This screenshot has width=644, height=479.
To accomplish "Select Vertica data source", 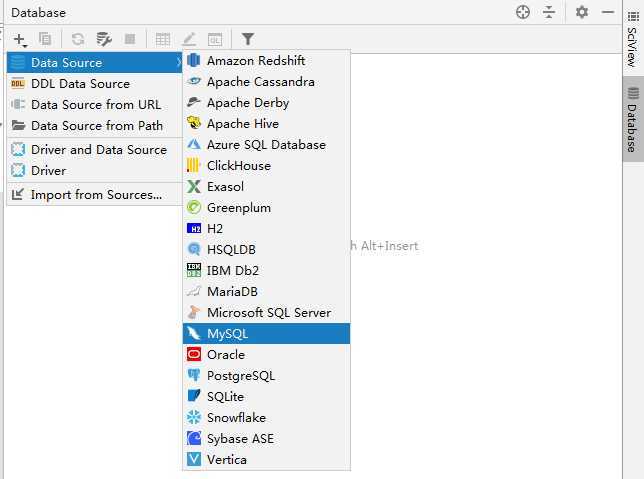I will tap(267, 459).
